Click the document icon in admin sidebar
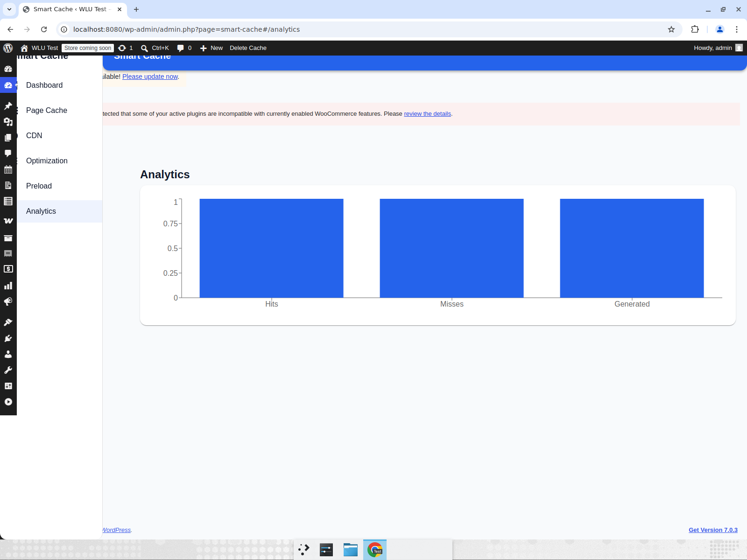This screenshot has width=747, height=560. tap(8, 185)
